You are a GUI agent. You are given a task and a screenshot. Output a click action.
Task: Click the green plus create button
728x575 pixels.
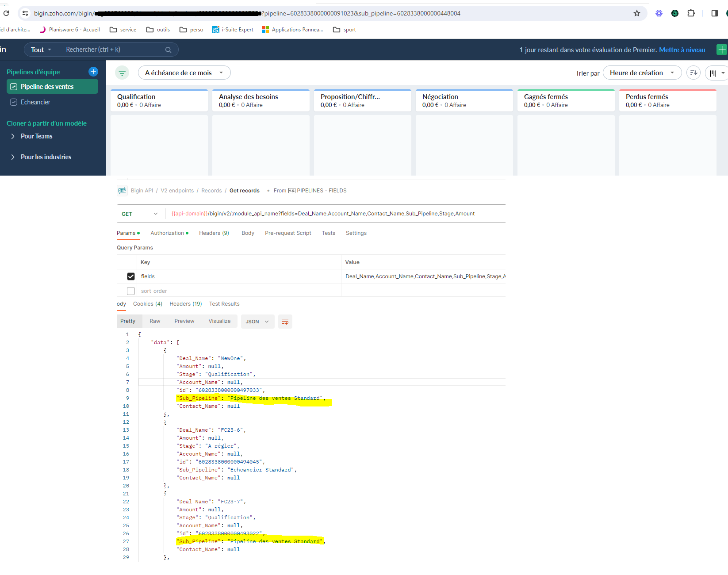tap(722, 50)
